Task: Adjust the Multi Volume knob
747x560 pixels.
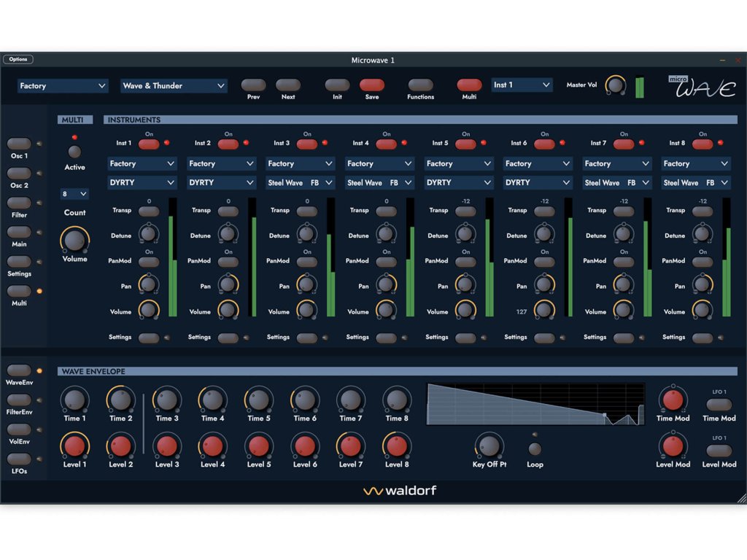Action: tap(75, 239)
